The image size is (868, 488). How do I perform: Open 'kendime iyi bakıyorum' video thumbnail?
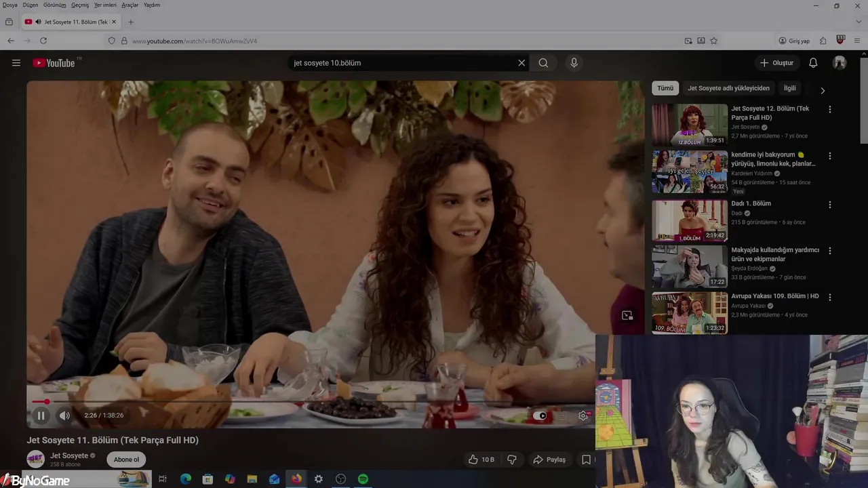690,172
